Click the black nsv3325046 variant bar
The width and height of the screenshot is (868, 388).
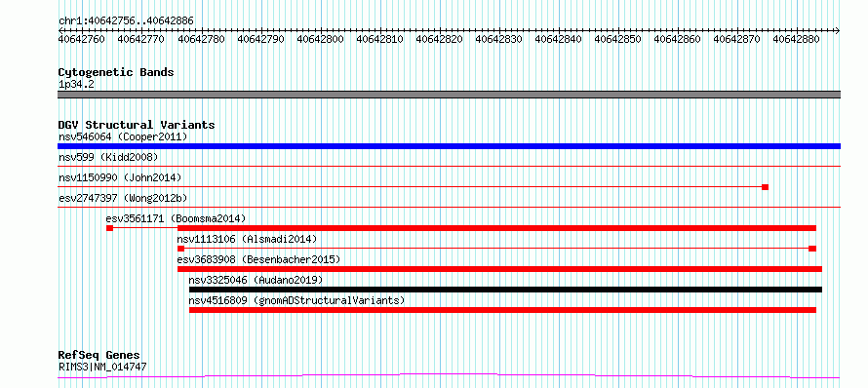(505, 290)
